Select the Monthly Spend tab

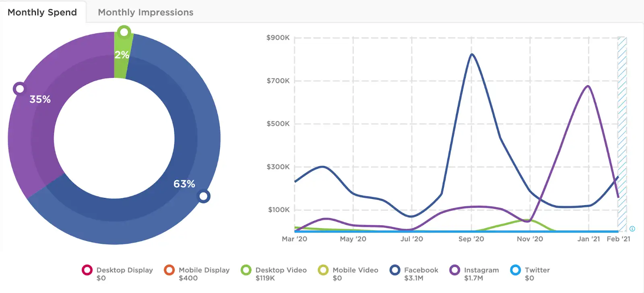tap(42, 12)
